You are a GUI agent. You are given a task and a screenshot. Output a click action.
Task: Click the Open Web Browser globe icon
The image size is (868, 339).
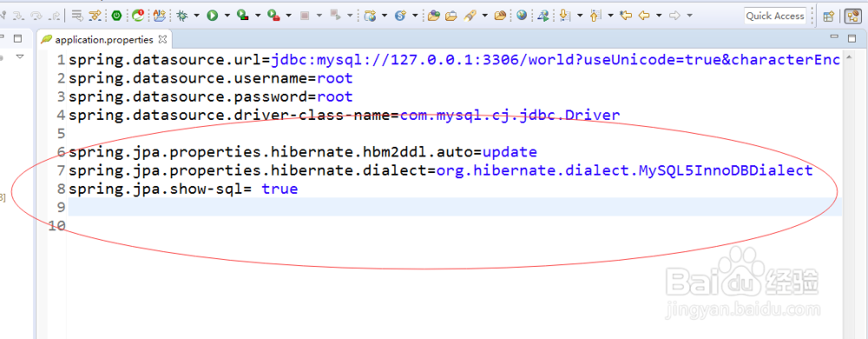coord(522,16)
